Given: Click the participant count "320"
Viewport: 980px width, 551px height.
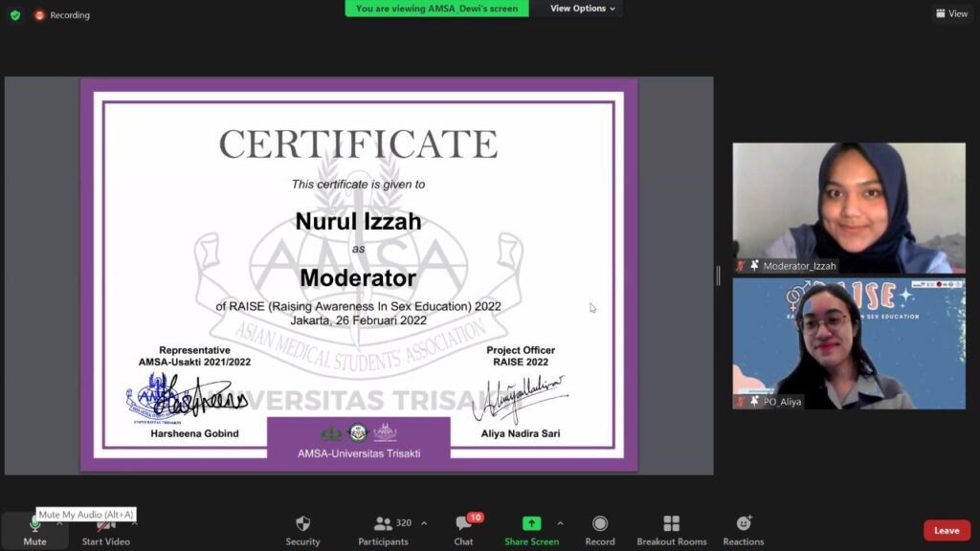Looking at the screenshot, I should (x=404, y=523).
